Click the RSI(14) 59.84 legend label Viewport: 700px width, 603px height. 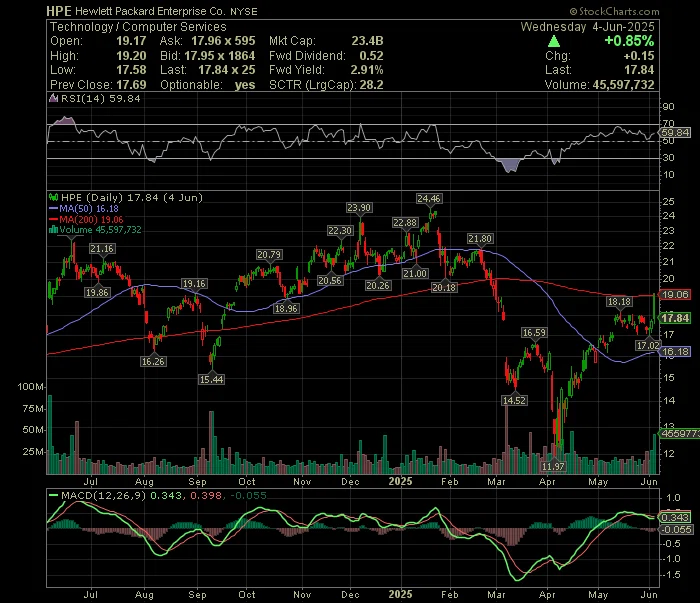pos(100,98)
